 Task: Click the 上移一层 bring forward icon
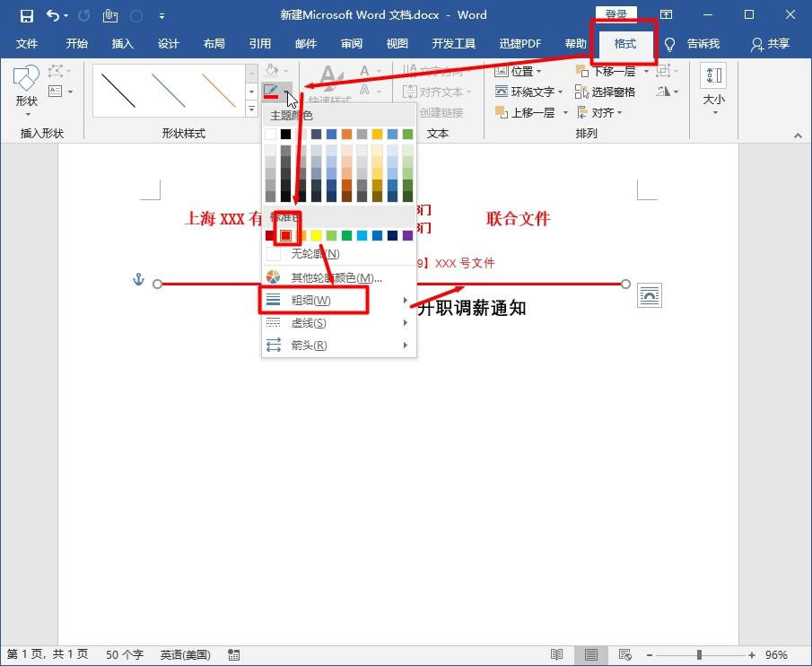point(501,112)
